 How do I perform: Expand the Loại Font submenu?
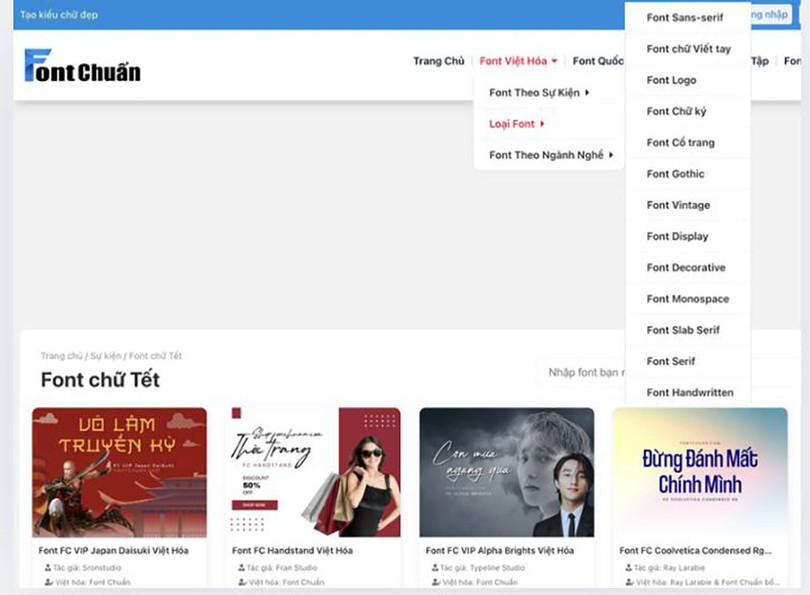(x=516, y=124)
